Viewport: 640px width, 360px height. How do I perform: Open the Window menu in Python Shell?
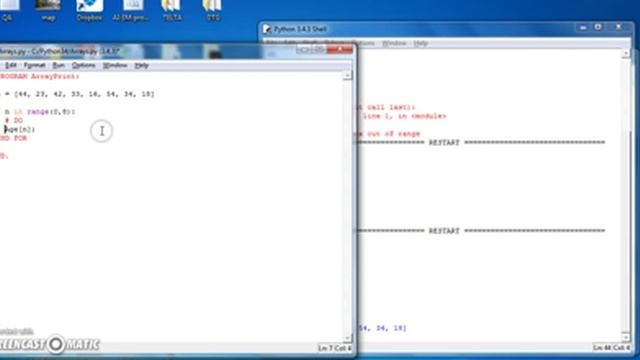[x=394, y=43]
